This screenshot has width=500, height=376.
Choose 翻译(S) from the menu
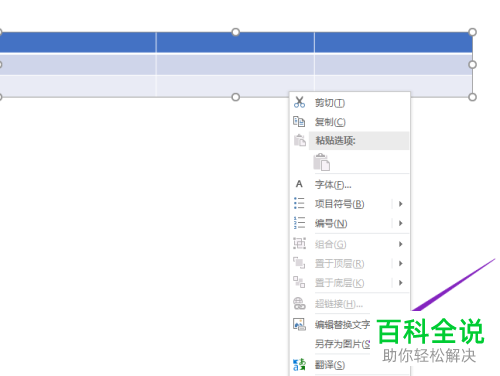350,365
